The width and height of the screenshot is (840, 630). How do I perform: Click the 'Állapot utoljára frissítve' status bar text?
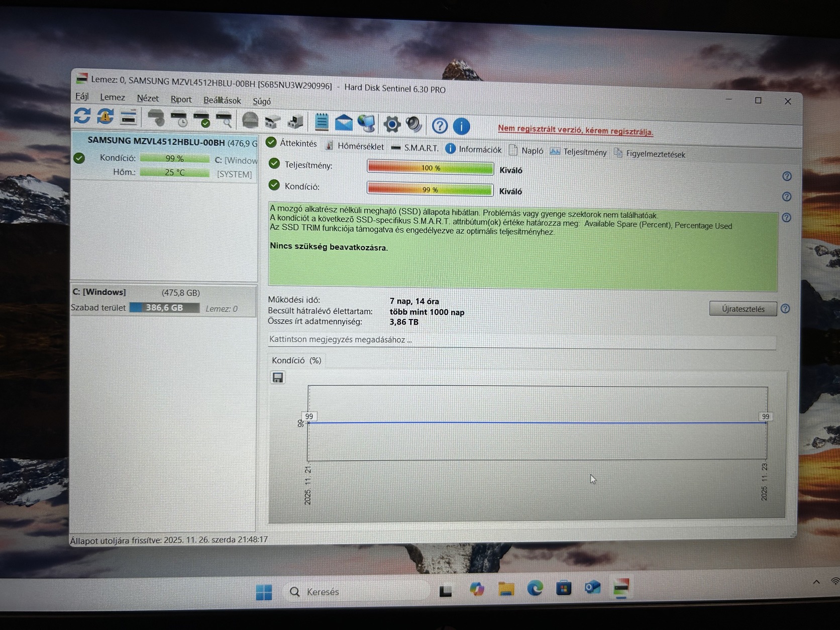tap(169, 540)
